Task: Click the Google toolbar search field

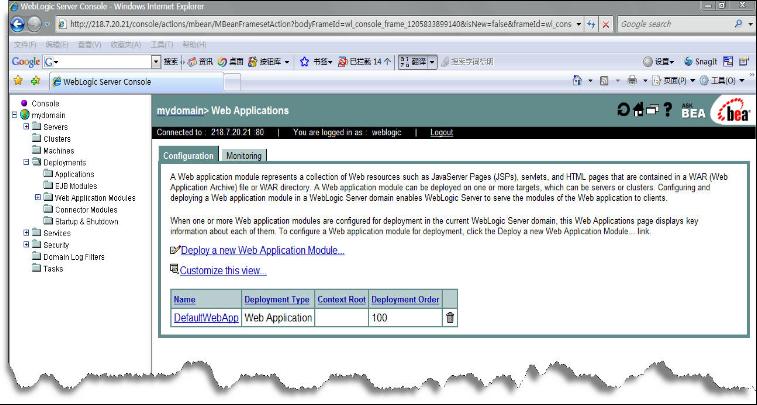Action: tap(98, 62)
